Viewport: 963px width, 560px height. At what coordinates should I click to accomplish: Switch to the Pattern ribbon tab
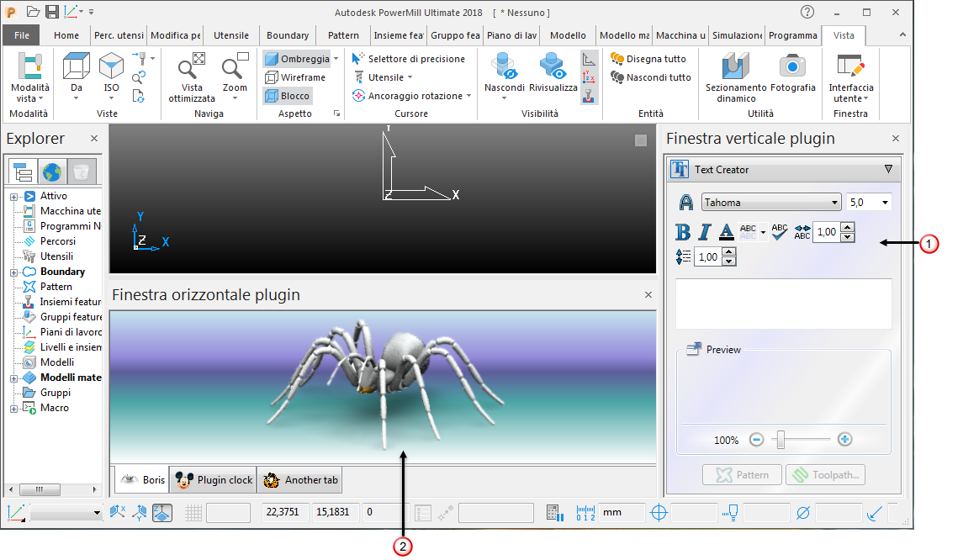(x=343, y=35)
